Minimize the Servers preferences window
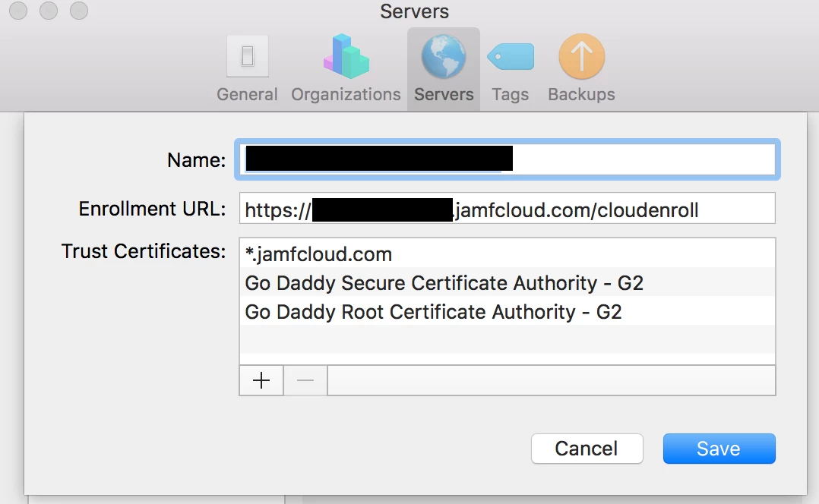 (49, 11)
